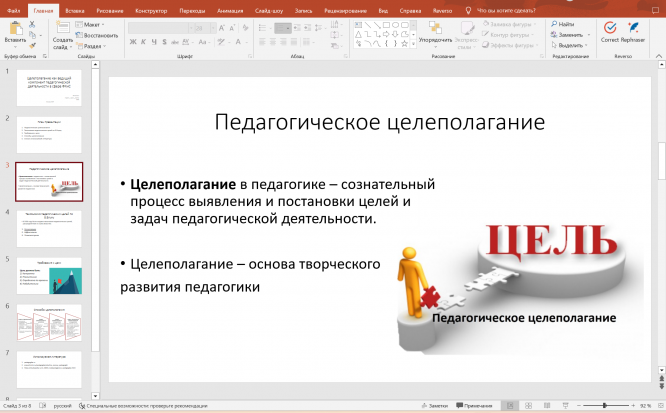Toggle the Comments (Примечания) pane
Screen dimensions: 666x413
click(476, 406)
